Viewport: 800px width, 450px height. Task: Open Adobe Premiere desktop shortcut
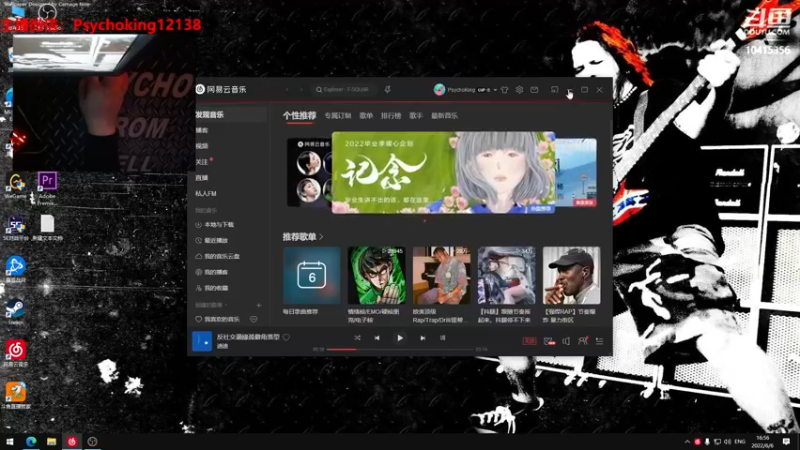coord(47,188)
